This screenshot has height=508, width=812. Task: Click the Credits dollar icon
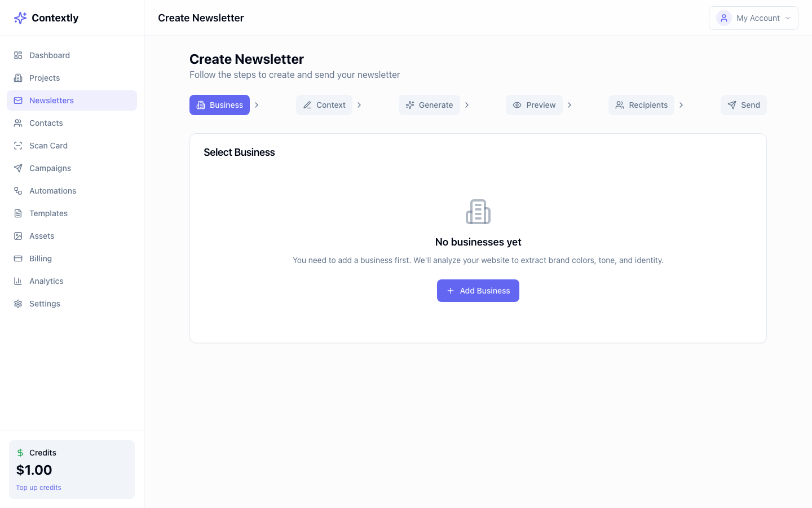coord(20,452)
